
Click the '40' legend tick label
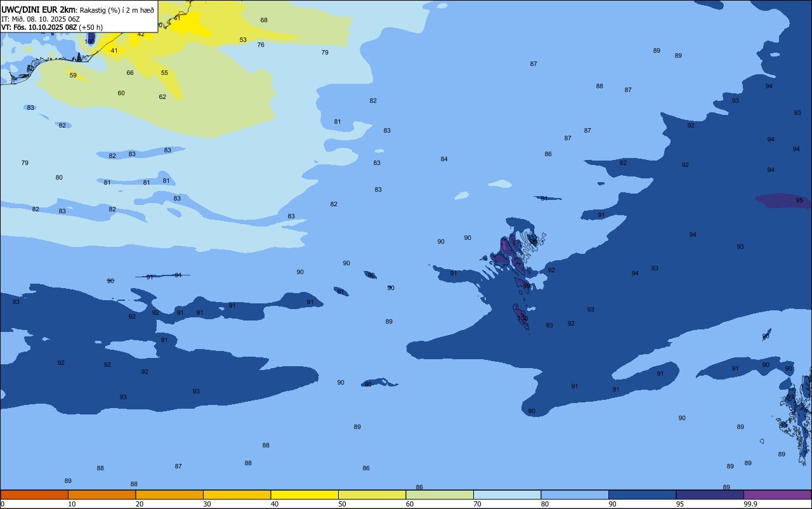(274, 504)
